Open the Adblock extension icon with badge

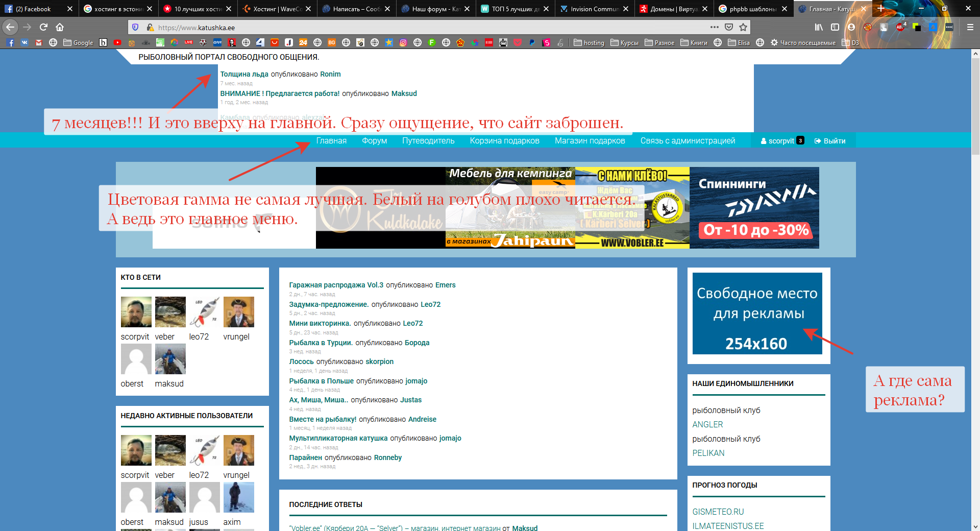click(900, 27)
